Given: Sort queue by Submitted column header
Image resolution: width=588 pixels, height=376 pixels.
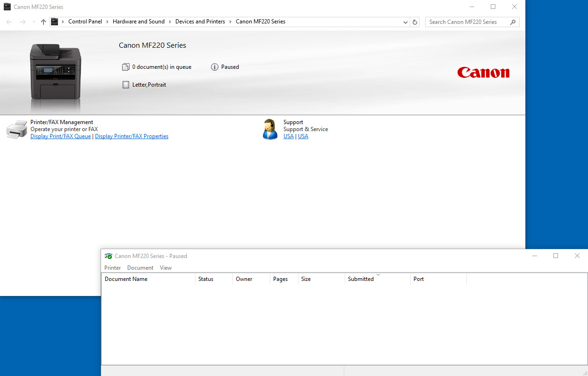Looking at the screenshot, I should pos(361,279).
